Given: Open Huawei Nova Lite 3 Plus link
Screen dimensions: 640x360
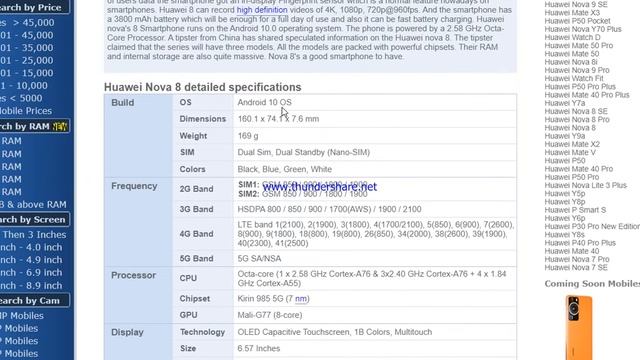Looking at the screenshot, I should coord(586,185).
